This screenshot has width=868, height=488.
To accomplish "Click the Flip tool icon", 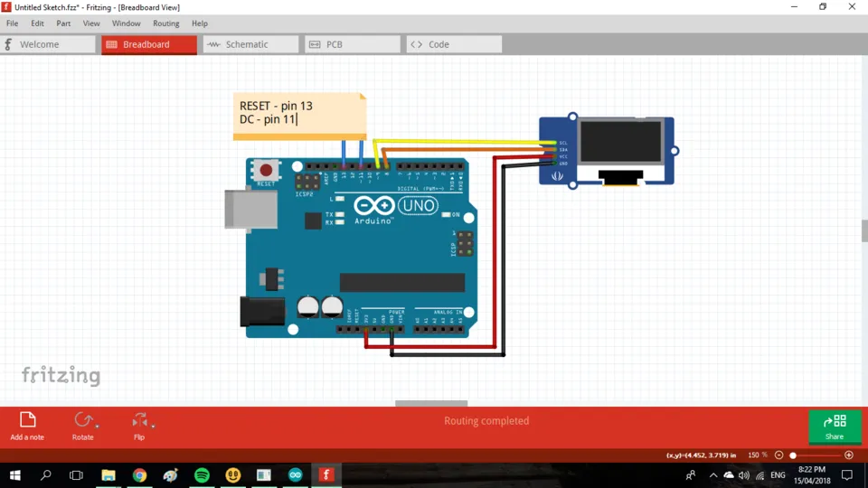I will (x=139, y=420).
